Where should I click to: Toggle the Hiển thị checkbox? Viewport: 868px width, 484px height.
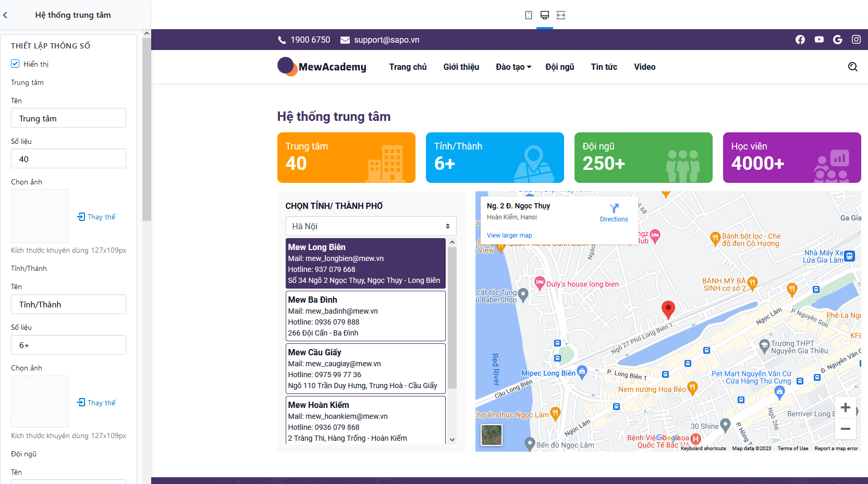coord(15,64)
